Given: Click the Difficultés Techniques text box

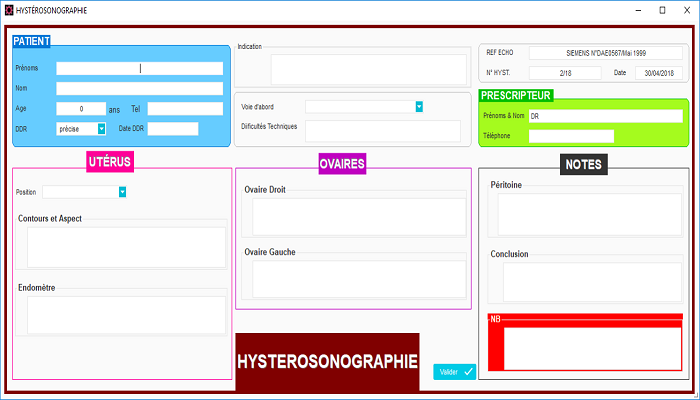Looking at the screenshot, I should (x=383, y=131).
